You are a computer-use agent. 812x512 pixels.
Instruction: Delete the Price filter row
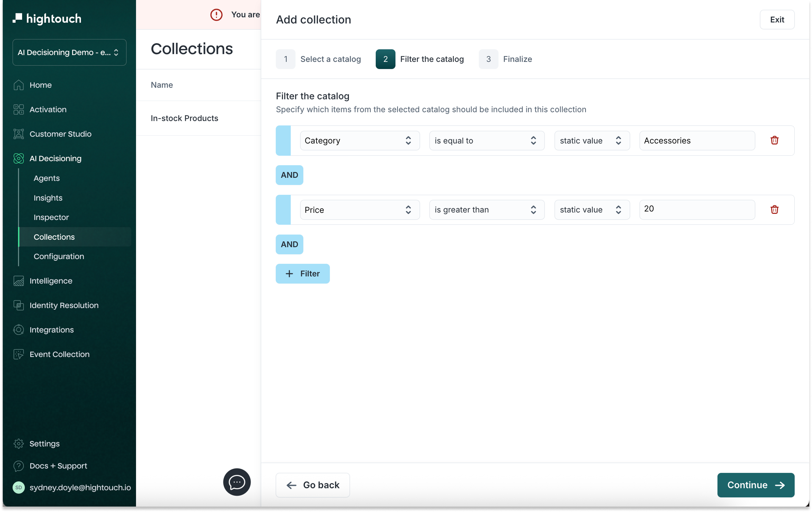tap(774, 209)
